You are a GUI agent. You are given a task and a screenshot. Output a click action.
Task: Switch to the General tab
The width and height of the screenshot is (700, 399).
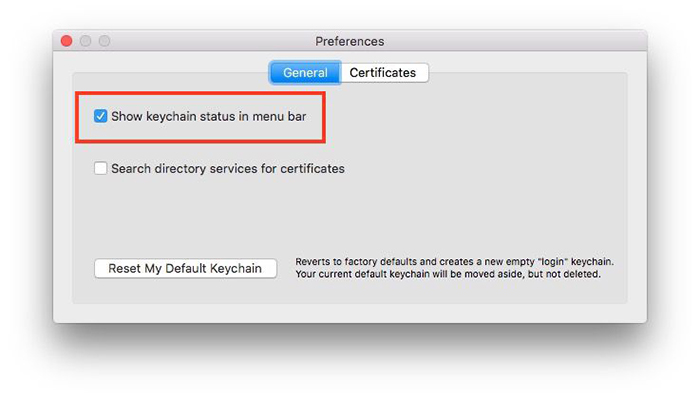pyautogui.click(x=305, y=72)
